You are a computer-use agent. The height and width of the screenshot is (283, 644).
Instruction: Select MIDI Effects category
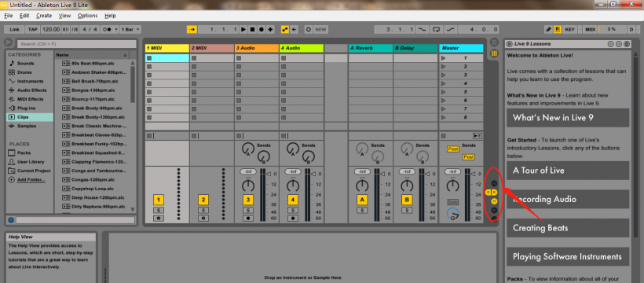click(30, 99)
